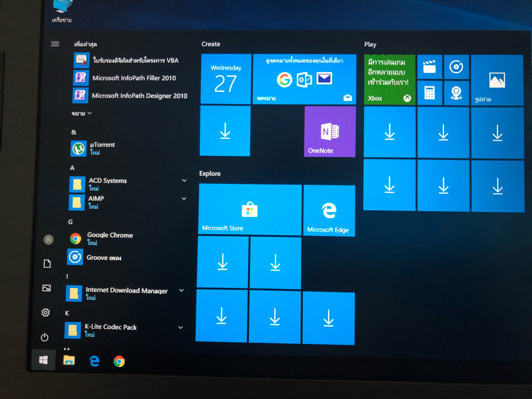
Task: Open File Explorer from the taskbar
Action: [x=69, y=361]
